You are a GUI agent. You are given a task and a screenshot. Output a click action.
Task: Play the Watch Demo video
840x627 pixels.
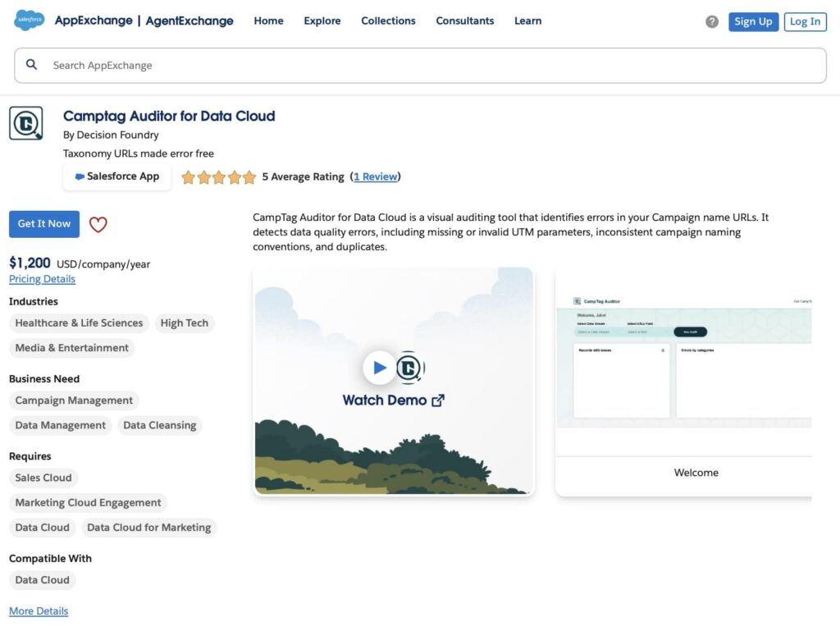[x=379, y=368]
